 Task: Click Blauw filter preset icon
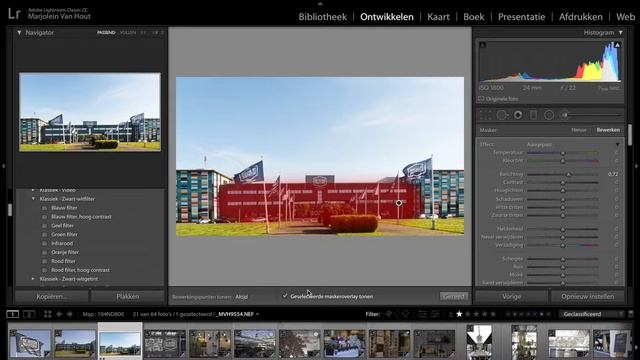pyautogui.click(x=45, y=208)
